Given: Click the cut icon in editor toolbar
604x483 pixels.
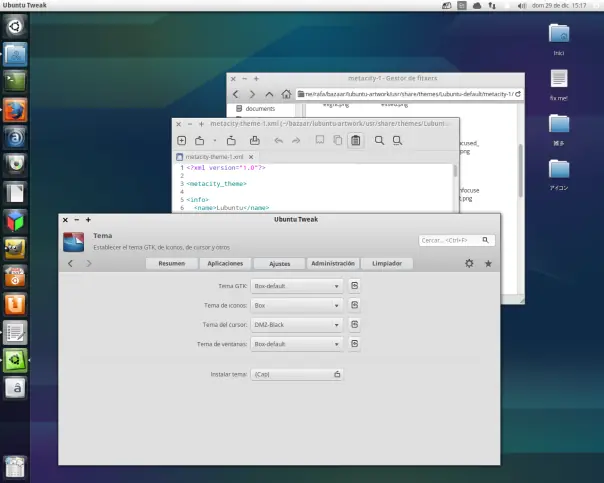Looking at the screenshot, I should click(x=320, y=140).
